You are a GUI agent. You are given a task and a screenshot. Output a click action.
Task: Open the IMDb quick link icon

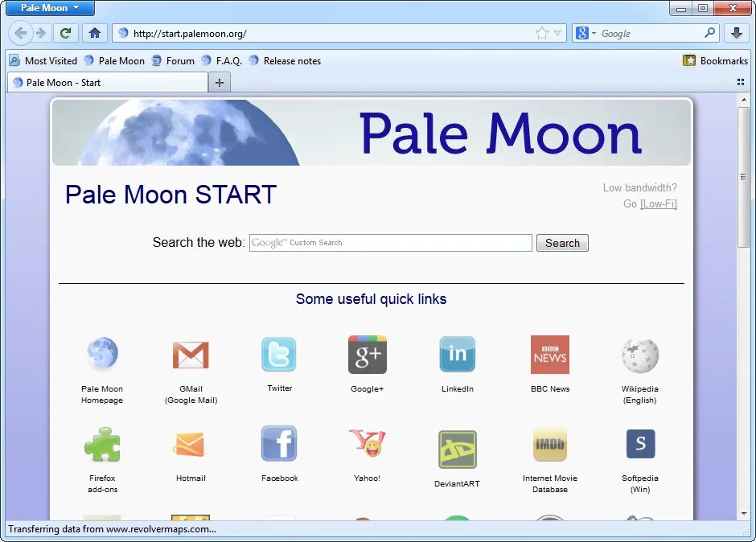tap(550, 444)
